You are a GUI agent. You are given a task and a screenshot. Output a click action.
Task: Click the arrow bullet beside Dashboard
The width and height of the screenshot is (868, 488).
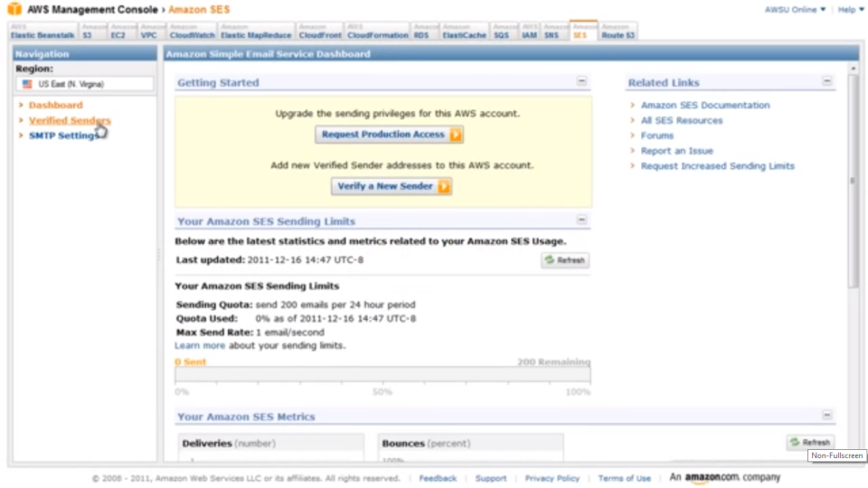click(x=21, y=105)
